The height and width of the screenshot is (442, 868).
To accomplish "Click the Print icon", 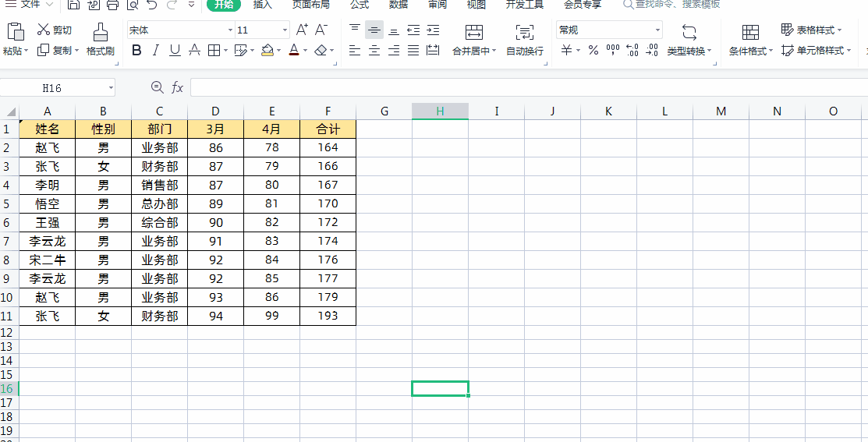I will click(112, 5).
